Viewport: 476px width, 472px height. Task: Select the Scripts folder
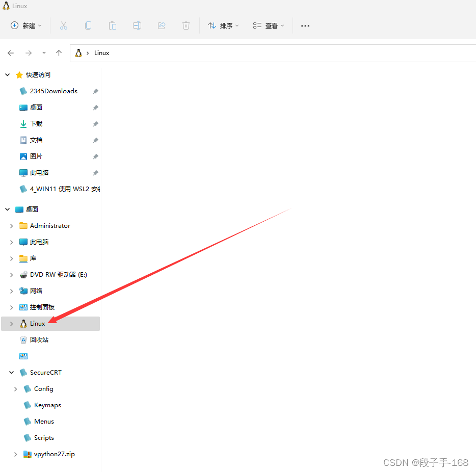tap(44, 438)
